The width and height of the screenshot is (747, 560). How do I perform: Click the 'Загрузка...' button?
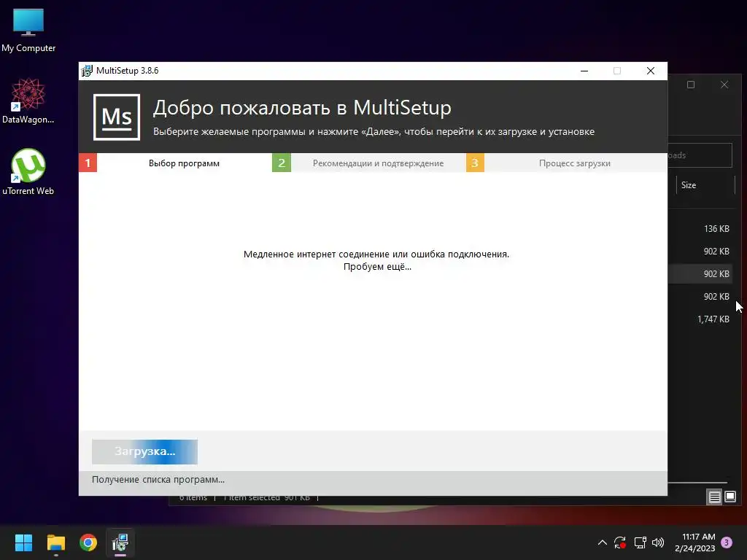pyautogui.click(x=145, y=451)
